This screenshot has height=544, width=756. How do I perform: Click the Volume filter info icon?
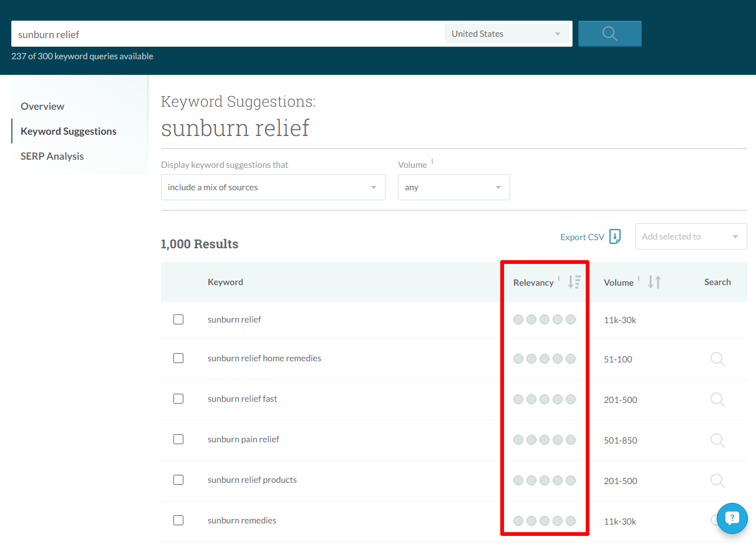click(x=432, y=161)
